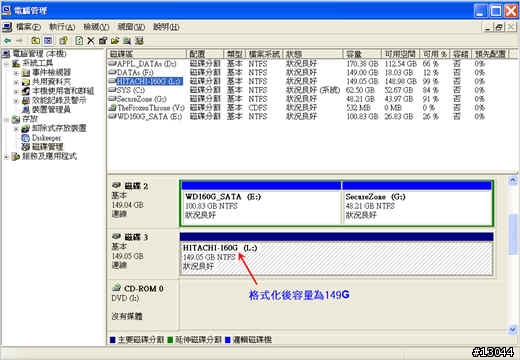Click the 磁碟 2 disk icon

pyautogui.click(x=116, y=185)
